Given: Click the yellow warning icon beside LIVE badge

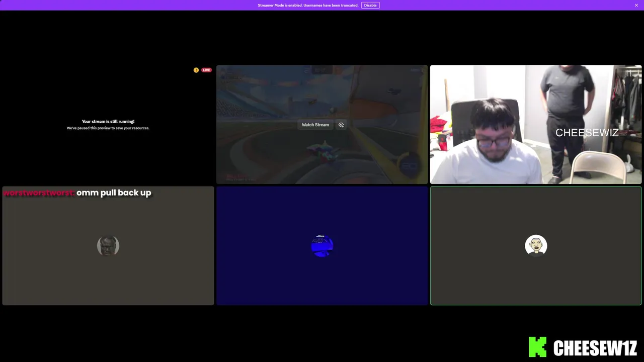Looking at the screenshot, I should 196,70.
